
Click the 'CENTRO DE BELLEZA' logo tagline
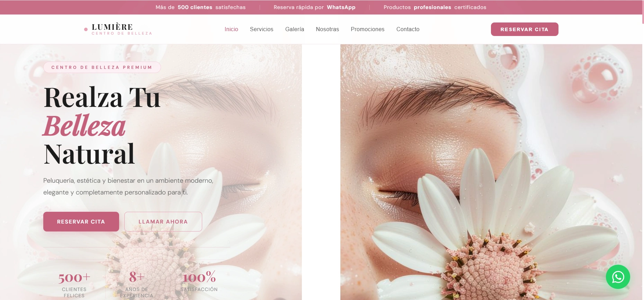pos(122,34)
